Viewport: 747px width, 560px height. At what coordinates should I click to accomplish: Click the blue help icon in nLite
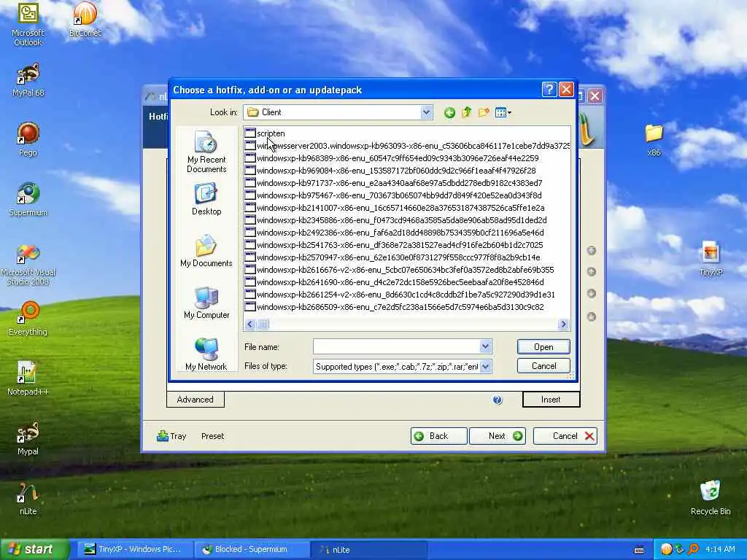pos(498,400)
